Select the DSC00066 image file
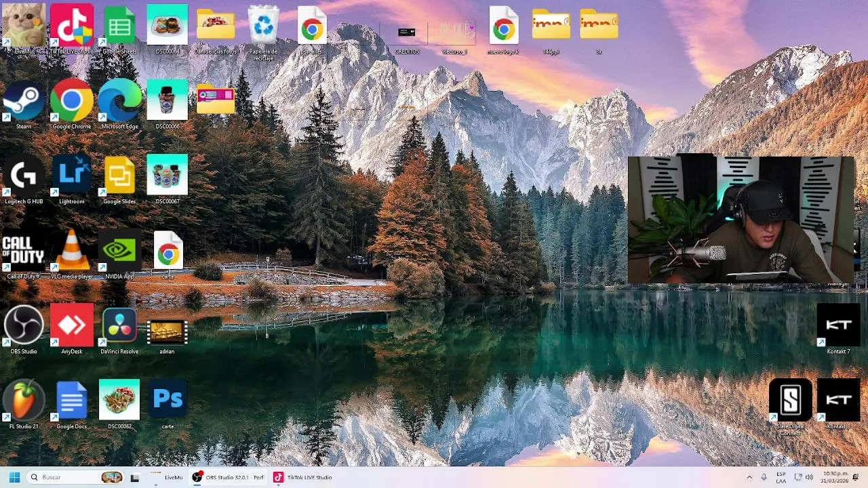 point(167,105)
